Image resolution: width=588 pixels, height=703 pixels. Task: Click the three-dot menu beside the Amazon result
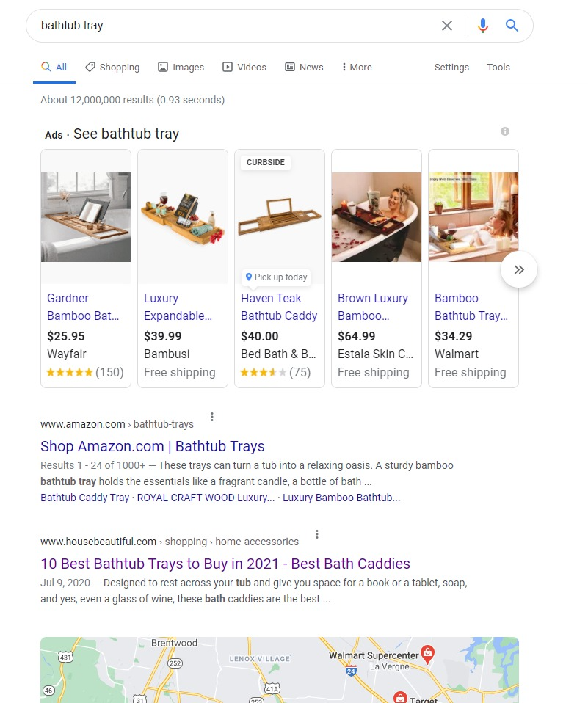(211, 416)
